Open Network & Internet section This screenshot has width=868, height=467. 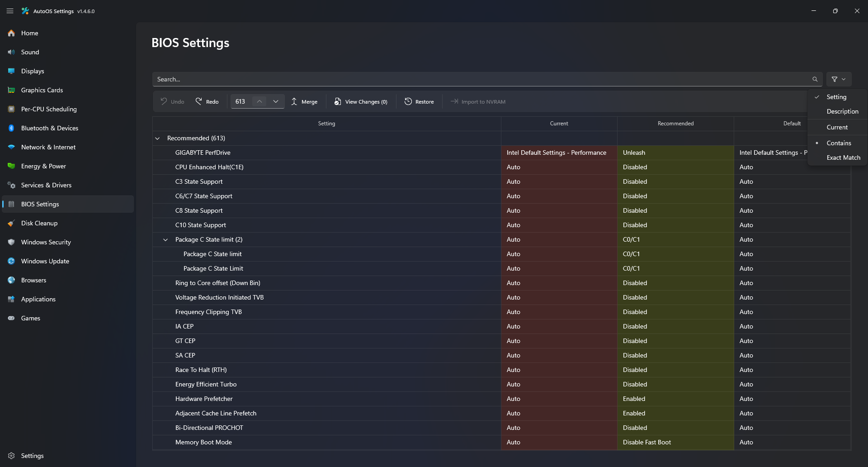[x=68, y=147]
